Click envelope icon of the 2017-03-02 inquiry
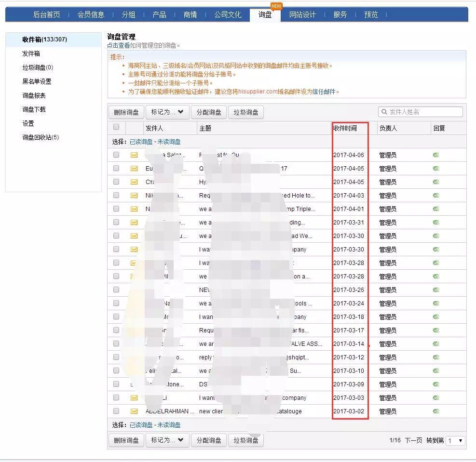Image resolution: width=476 pixels, height=462 pixels. (x=134, y=411)
